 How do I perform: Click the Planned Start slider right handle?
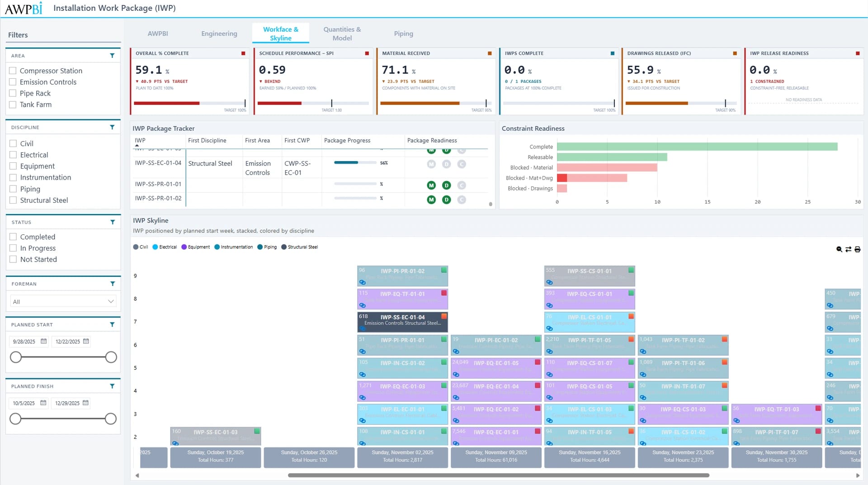111,357
